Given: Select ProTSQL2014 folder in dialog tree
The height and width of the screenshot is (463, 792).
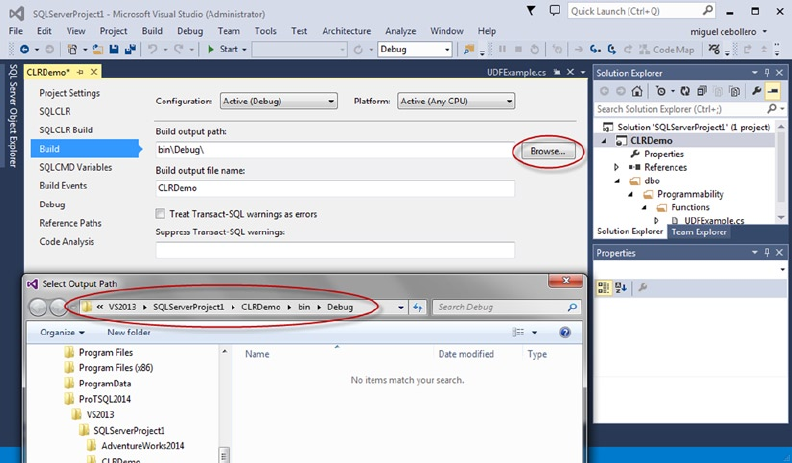Looking at the screenshot, I should (x=105, y=399).
